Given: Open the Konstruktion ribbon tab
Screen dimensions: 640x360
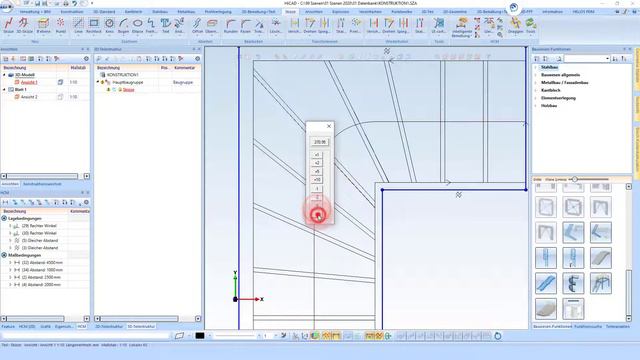Looking at the screenshot, I should (72, 12).
